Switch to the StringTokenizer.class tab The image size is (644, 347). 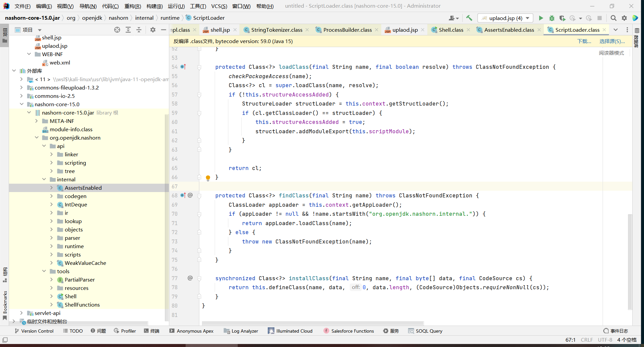click(x=276, y=30)
